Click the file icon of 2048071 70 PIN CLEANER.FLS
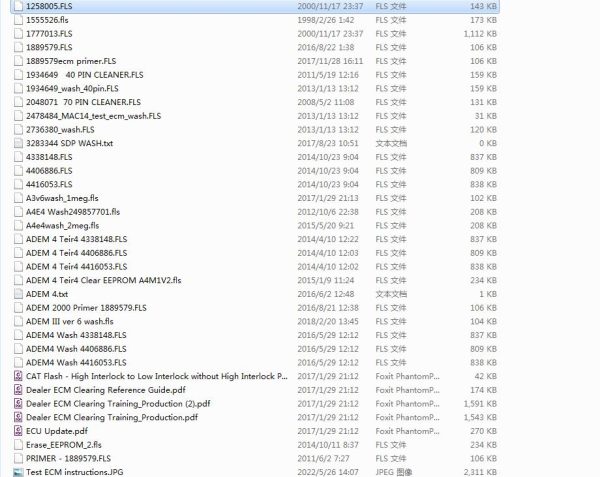 tap(18, 102)
